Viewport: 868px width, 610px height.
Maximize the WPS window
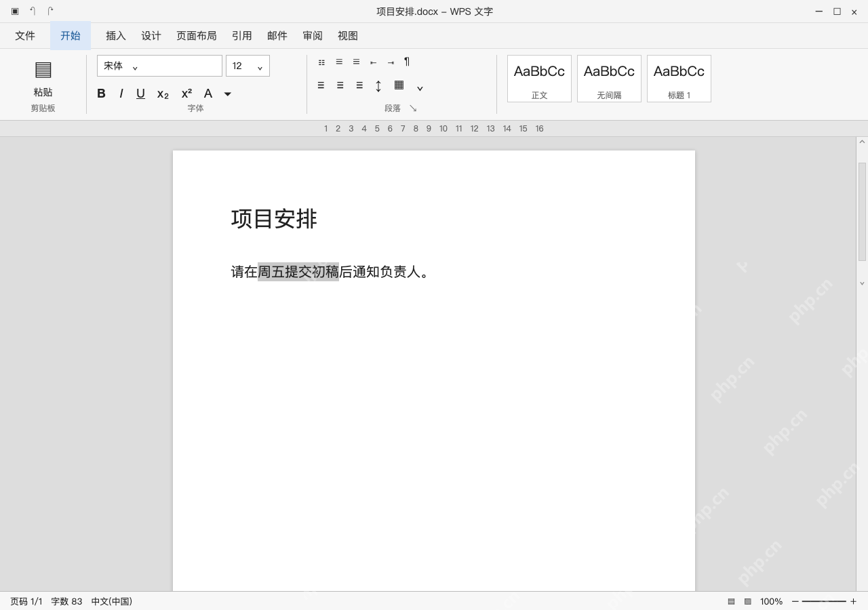[x=837, y=12]
